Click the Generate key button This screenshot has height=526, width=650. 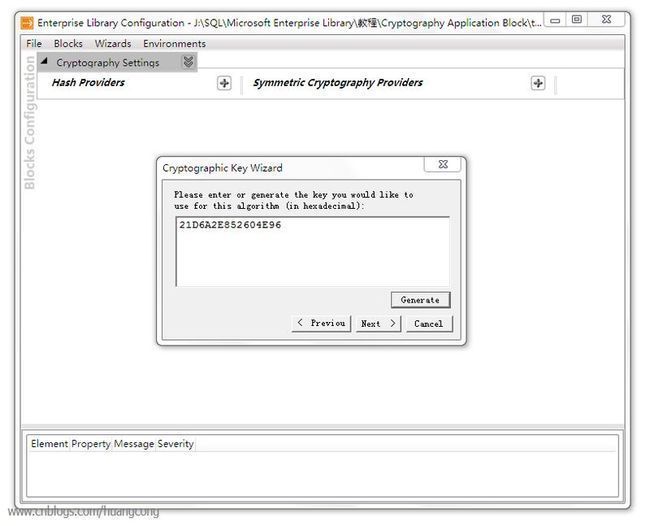click(420, 300)
